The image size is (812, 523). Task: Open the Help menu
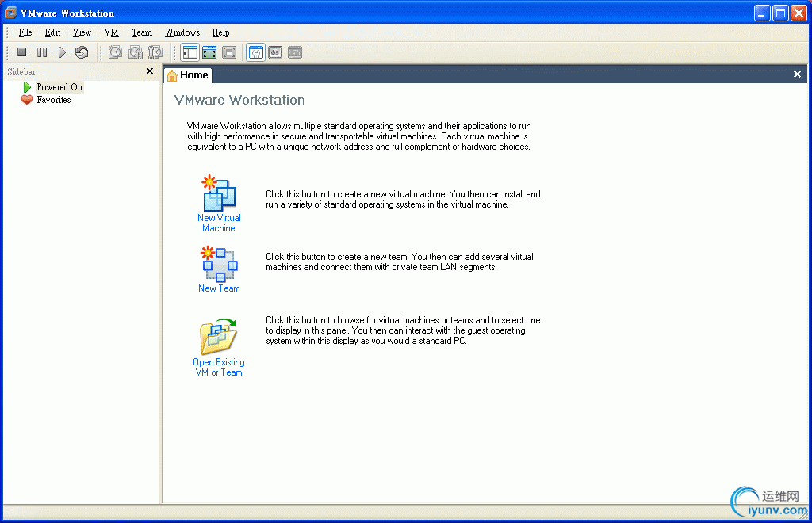pyautogui.click(x=220, y=32)
